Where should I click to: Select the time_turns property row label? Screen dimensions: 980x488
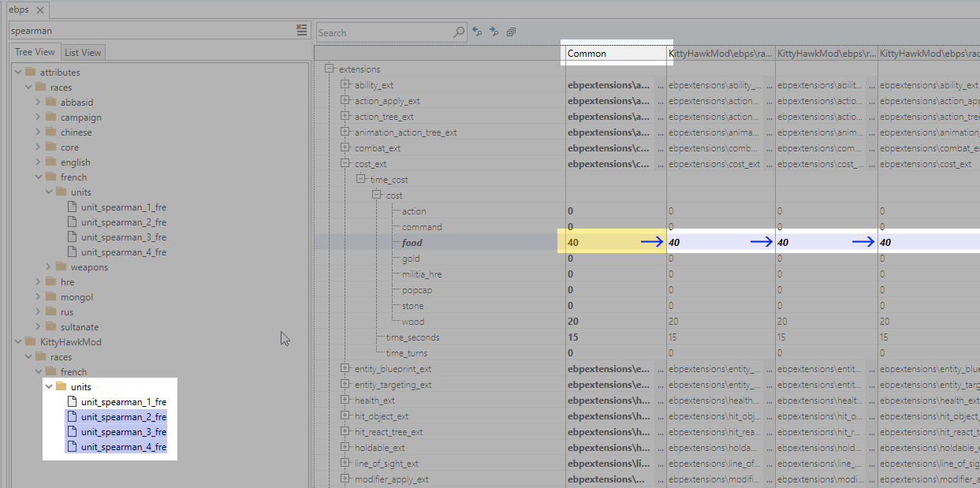pos(407,353)
